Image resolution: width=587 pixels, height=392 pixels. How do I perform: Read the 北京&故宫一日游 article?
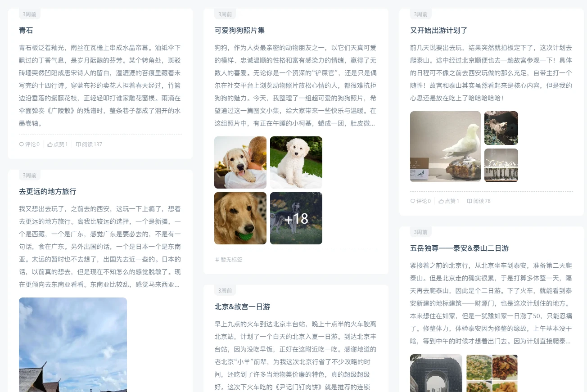coord(242,307)
